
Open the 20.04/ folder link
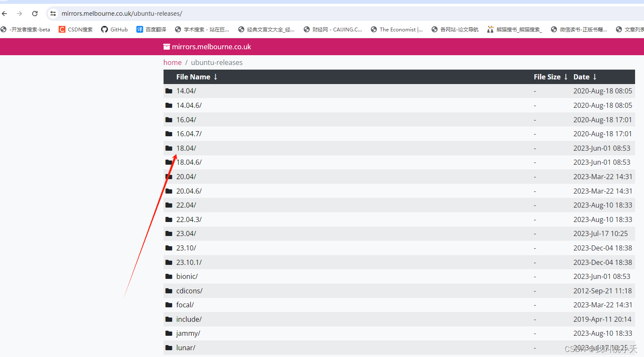(186, 177)
